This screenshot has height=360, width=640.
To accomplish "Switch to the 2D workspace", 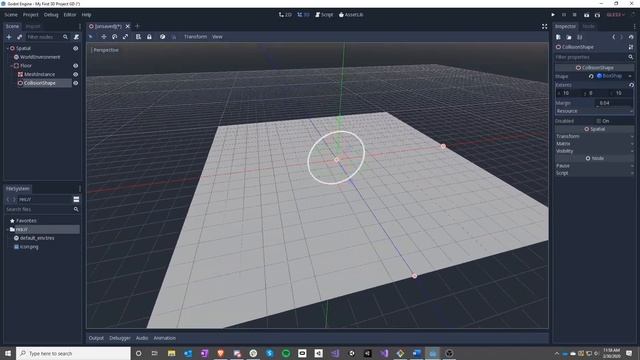I will [x=285, y=15].
